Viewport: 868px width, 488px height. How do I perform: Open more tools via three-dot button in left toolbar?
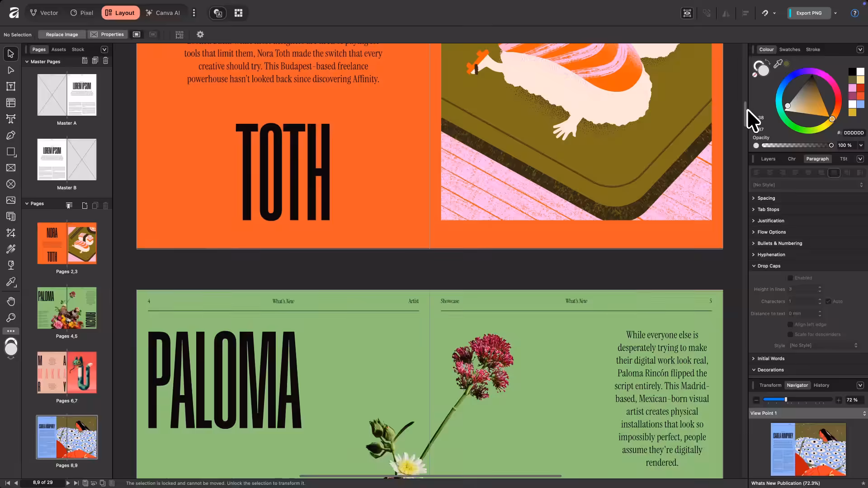click(11, 331)
